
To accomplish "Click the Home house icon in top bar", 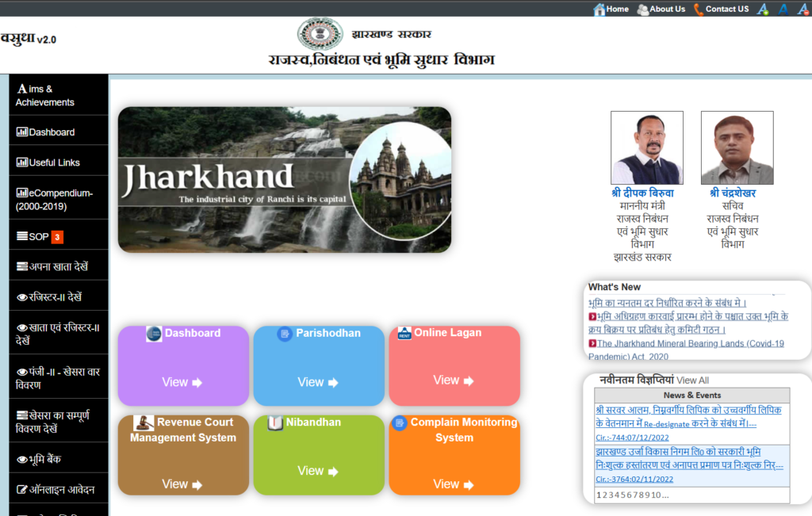I will pyautogui.click(x=599, y=9).
